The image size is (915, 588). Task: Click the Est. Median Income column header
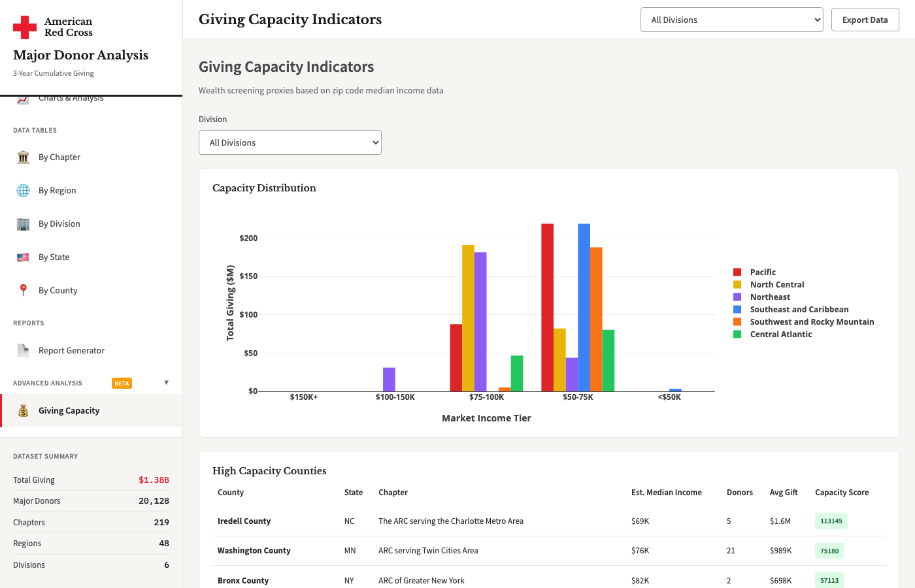667,493
